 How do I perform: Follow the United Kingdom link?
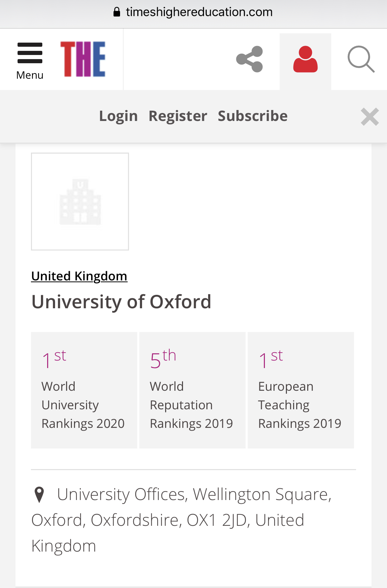(x=79, y=276)
